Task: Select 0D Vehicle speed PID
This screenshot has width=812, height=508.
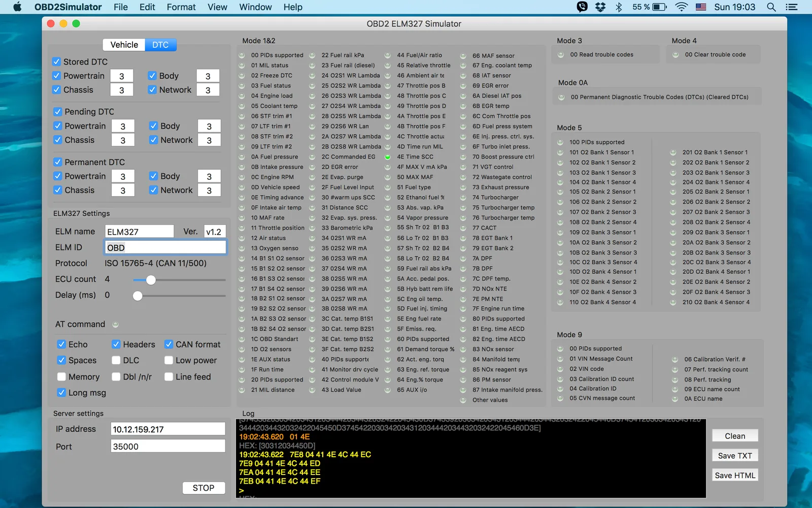Action: (242, 187)
